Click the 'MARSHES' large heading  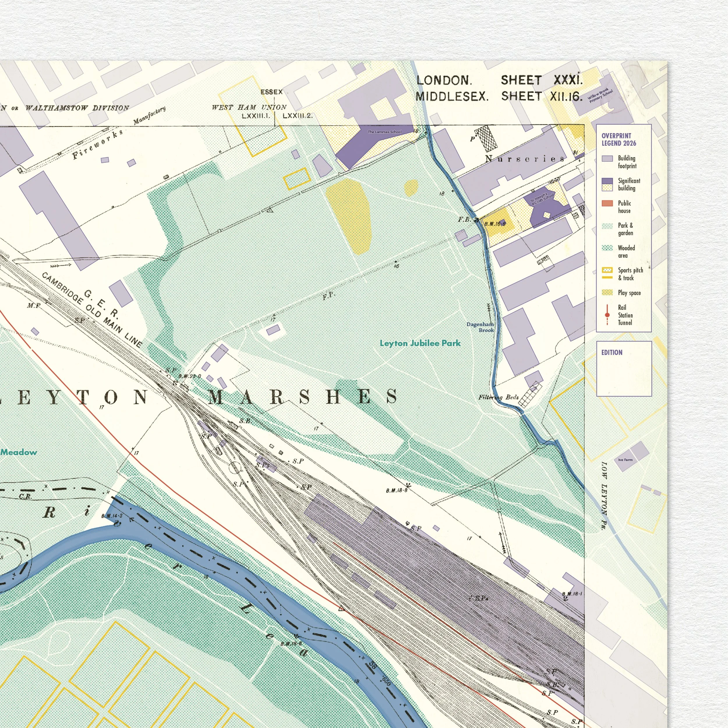point(303,397)
